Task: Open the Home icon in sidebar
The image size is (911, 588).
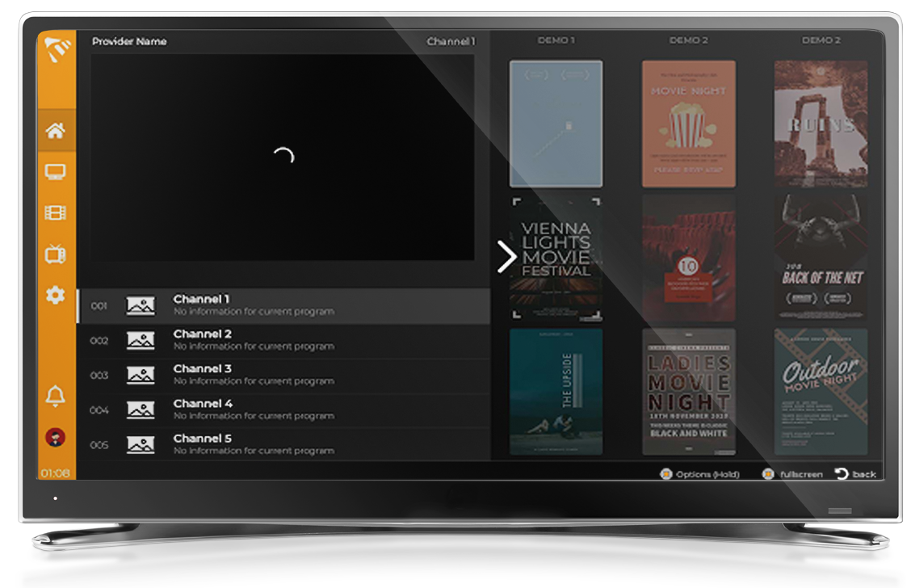Action: [55, 131]
